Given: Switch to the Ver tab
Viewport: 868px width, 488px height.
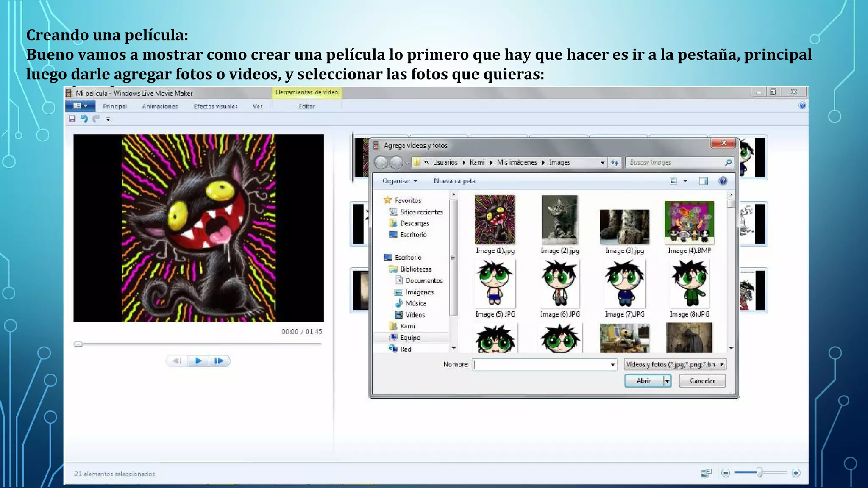Looking at the screenshot, I should 257,106.
